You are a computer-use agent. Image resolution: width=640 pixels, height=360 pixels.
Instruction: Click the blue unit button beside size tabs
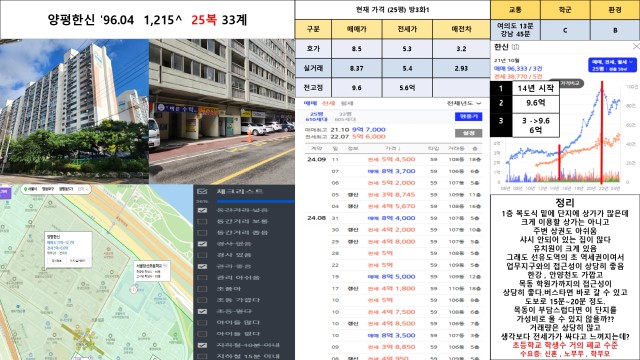[468, 117]
